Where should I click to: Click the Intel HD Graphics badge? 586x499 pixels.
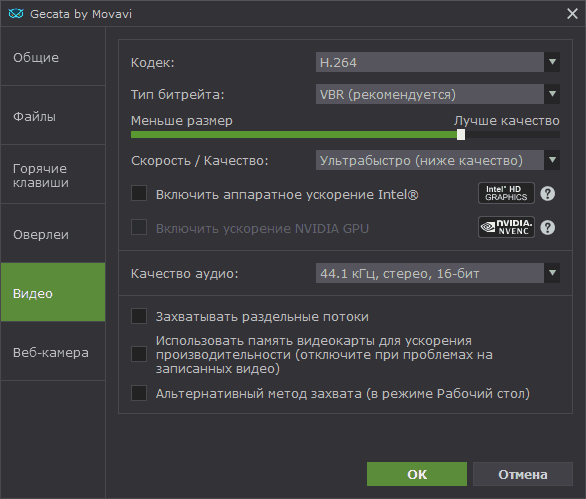coord(506,193)
